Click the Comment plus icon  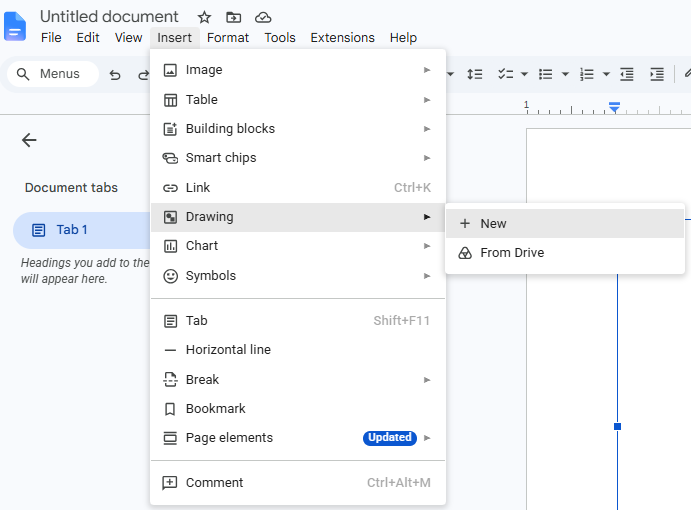pyautogui.click(x=170, y=483)
